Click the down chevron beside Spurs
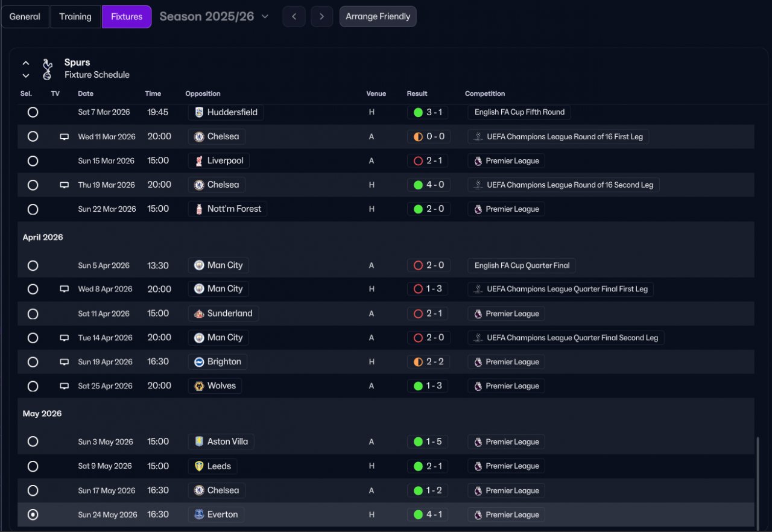Viewport: 772px width, 532px height. click(x=26, y=75)
